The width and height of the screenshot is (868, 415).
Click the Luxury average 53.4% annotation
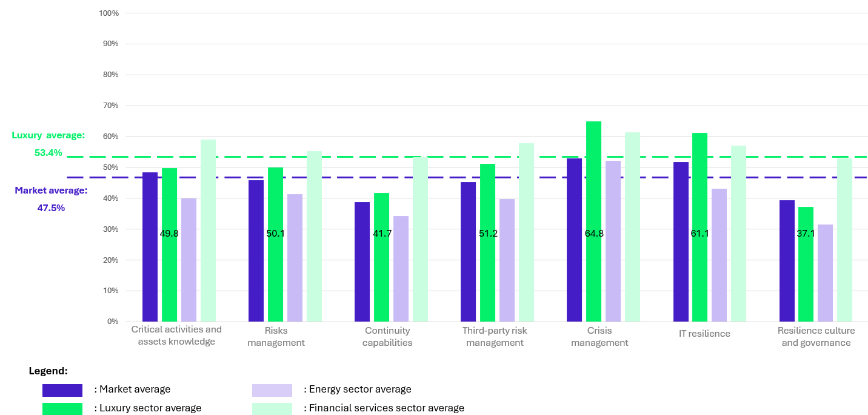point(48,144)
